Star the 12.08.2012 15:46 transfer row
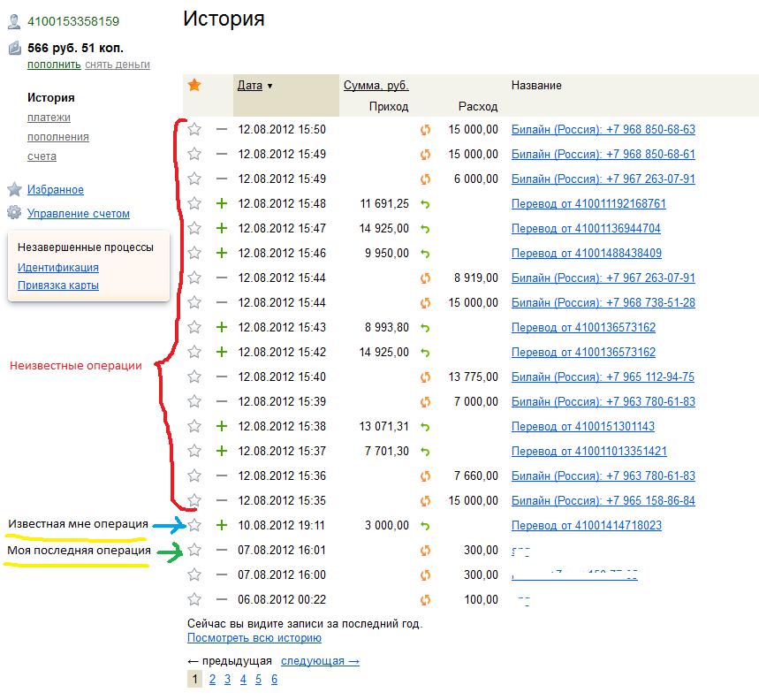This screenshot has width=759, height=700. (x=194, y=253)
